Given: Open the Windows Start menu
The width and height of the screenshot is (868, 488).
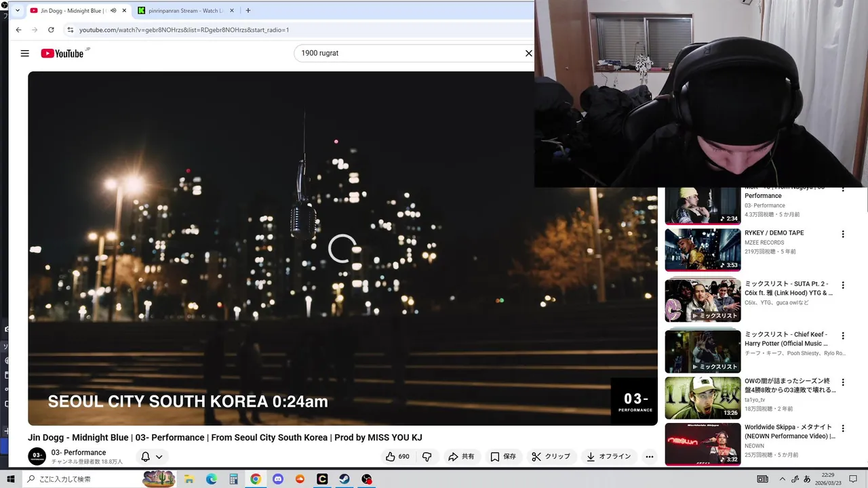Looking at the screenshot, I should click(11, 479).
